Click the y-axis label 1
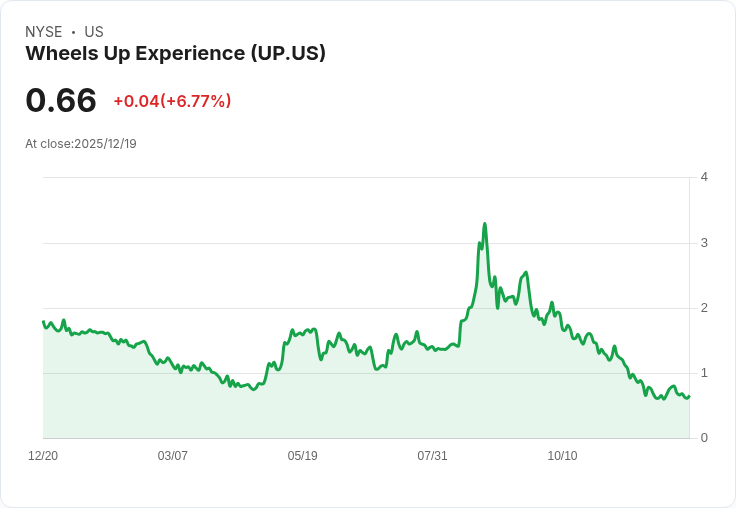Screen dimensions: 736x508 click(x=704, y=373)
